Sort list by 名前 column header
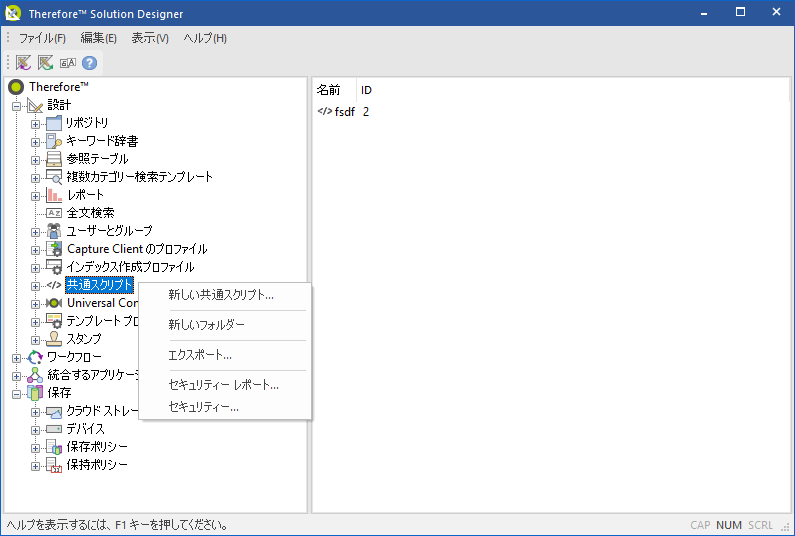795x536 pixels. [334, 90]
